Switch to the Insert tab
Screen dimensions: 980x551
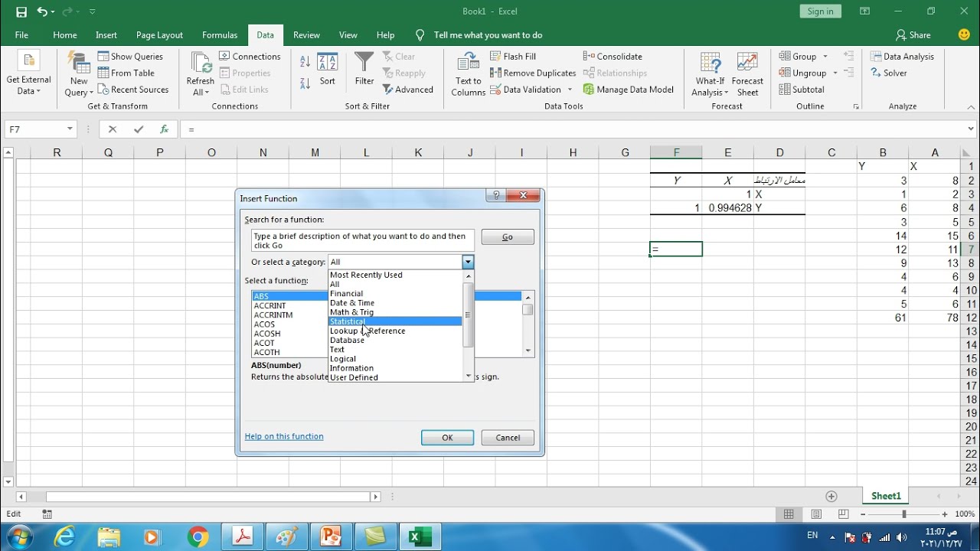point(106,35)
